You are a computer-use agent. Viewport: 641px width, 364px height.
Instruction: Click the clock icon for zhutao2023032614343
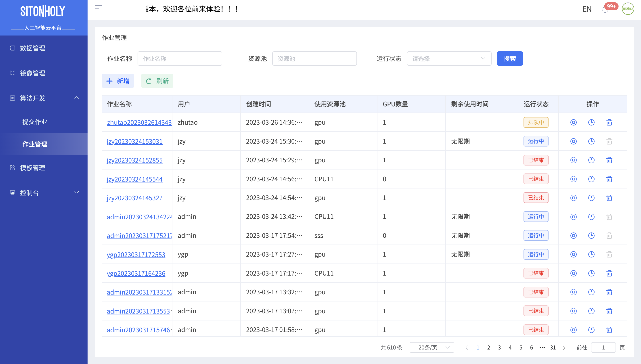pos(591,122)
